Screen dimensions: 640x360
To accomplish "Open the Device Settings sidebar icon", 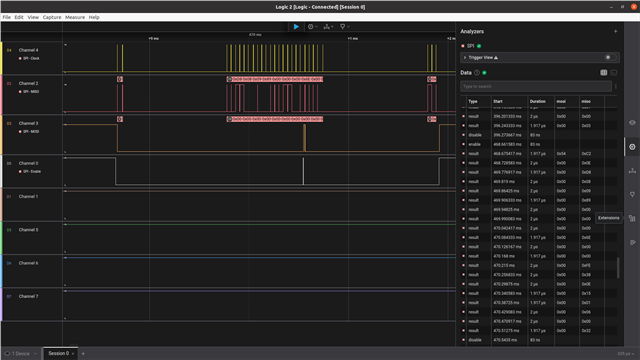I will click(632, 122).
